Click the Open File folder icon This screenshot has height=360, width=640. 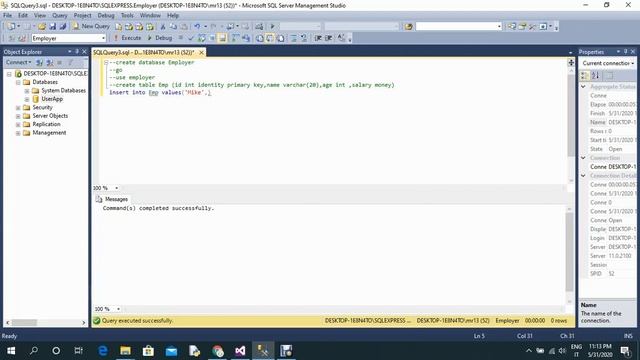click(42, 26)
